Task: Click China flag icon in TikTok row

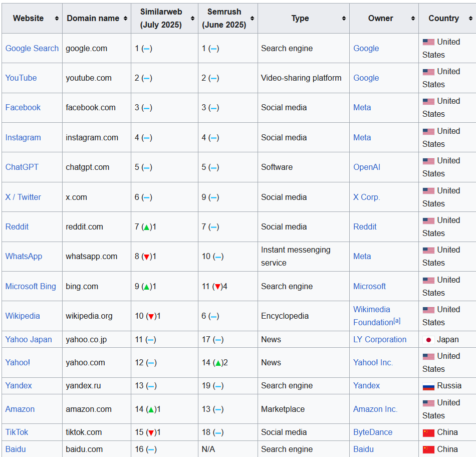Action: 428,433
